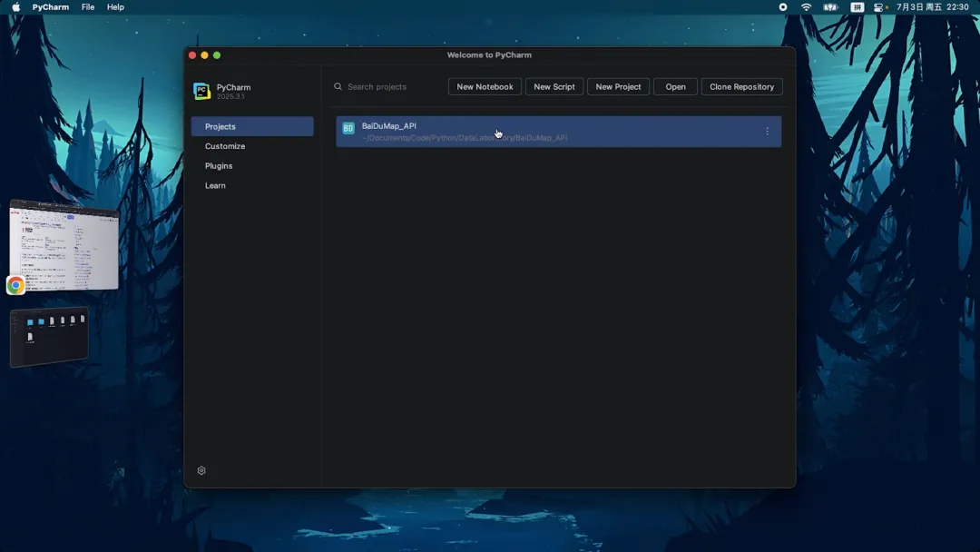980x552 pixels.
Task: Open the options menu for BaiDuMap_API project
Action: (767, 132)
